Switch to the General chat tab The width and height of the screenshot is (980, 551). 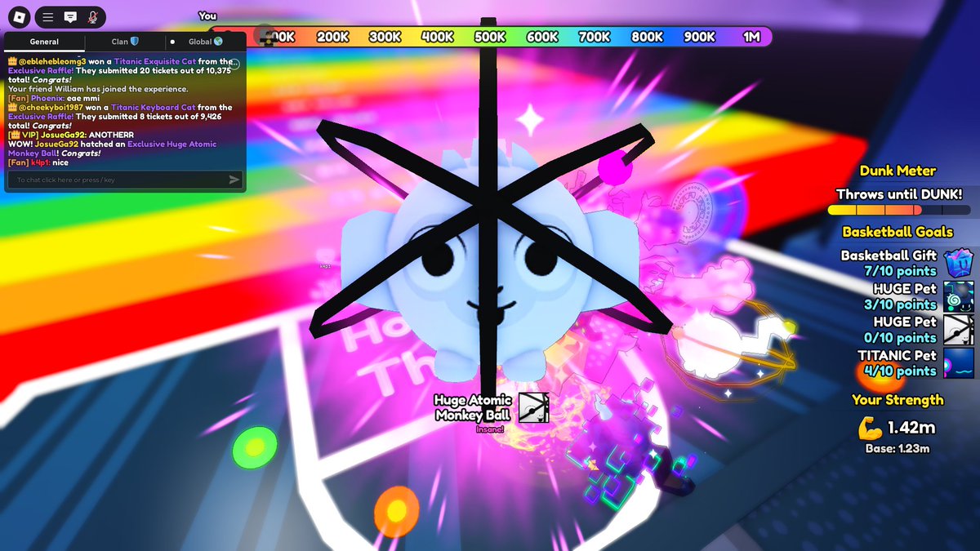tap(44, 42)
